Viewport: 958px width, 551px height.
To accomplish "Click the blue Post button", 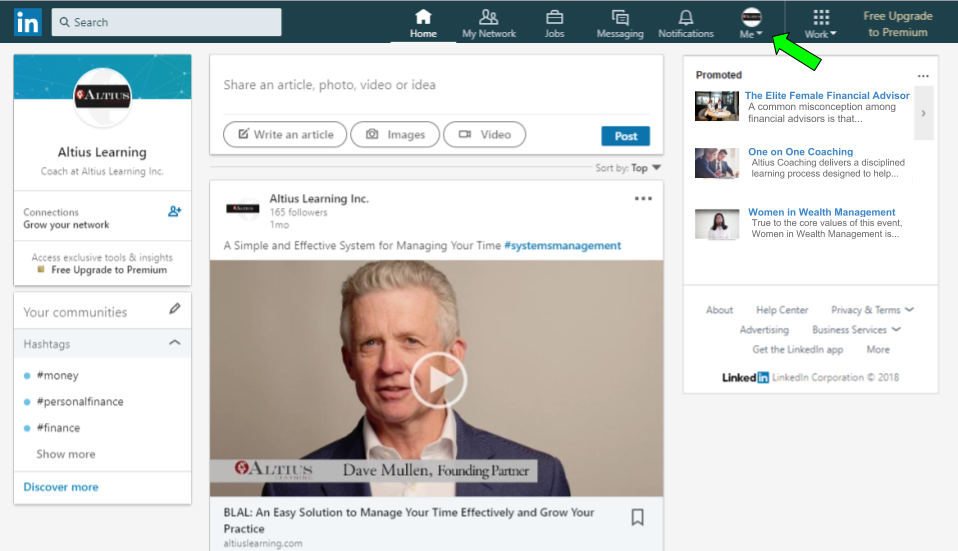I will (x=625, y=136).
